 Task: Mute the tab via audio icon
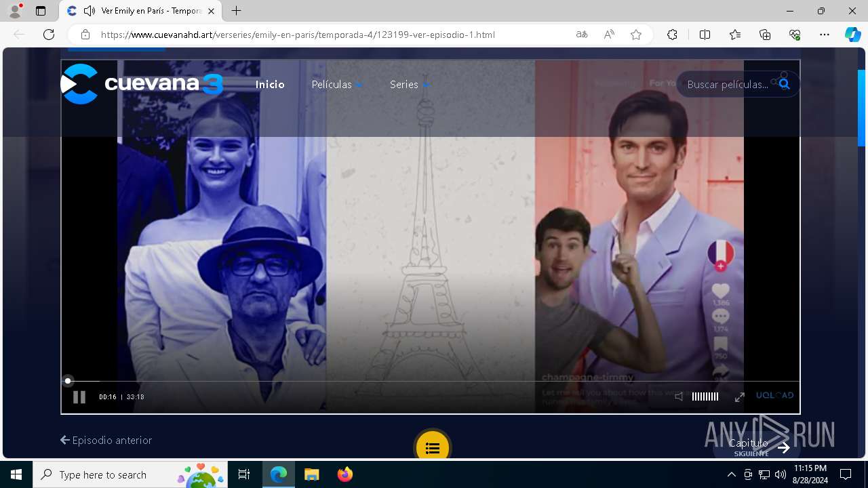click(90, 11)
